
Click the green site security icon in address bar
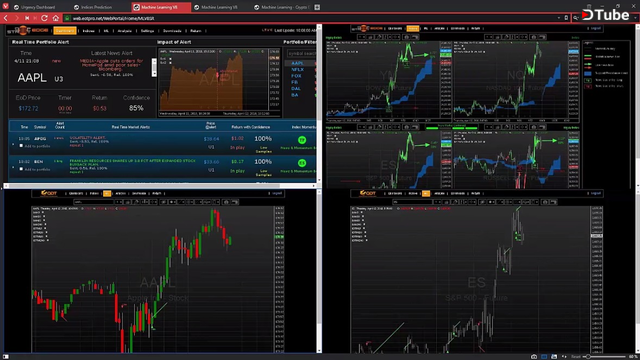(x=67, y=18)
